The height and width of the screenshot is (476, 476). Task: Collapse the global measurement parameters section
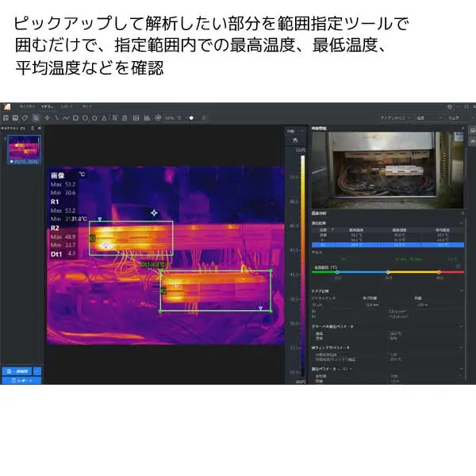[463, 325]
